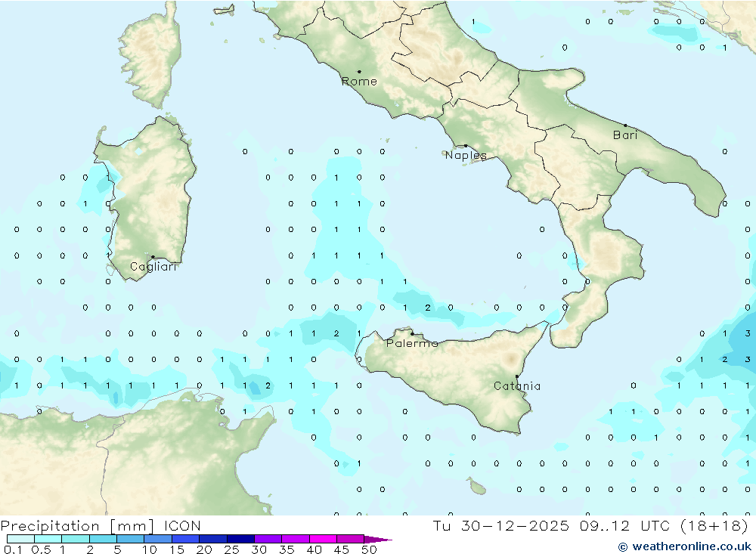Select the 2–5 mm legend color swatch
Image resolution: width=756 pixels, height=554 pixels.
[x=103, y=539]
